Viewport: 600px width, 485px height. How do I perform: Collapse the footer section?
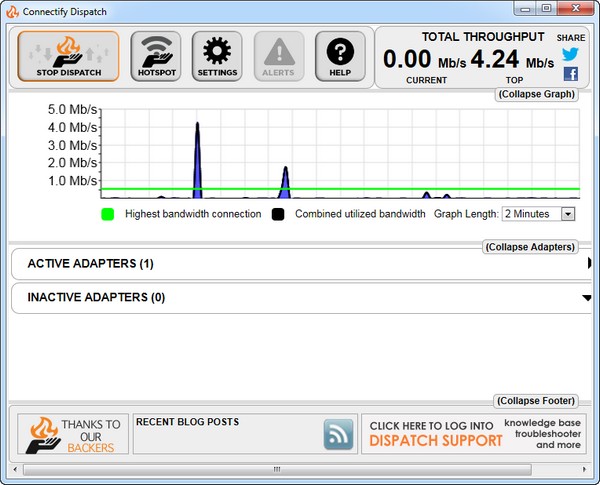point(536,400)
